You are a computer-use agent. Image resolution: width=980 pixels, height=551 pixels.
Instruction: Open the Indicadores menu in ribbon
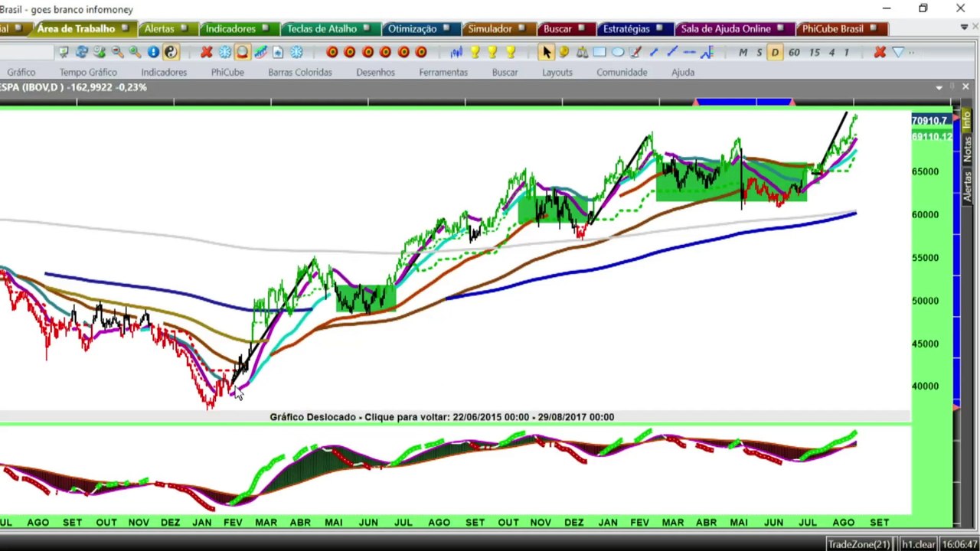tap(164, 72)
